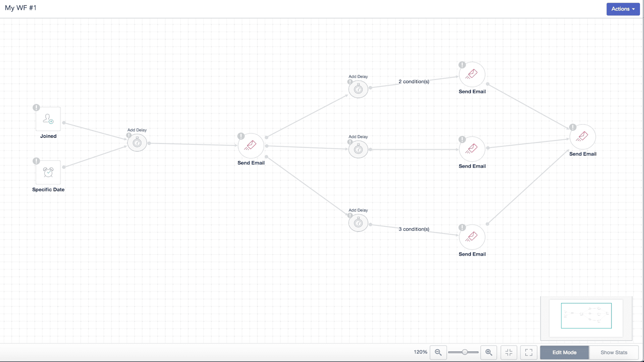Click the zoom in magnifier button
The height and width of the screenshot is (362, 644).
point(489,352)
